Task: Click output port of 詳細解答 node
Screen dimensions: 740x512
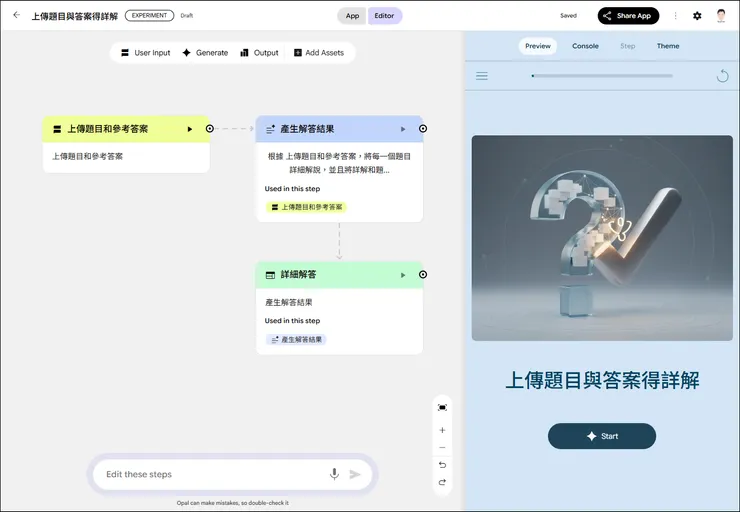Action: tap(423, 274)
